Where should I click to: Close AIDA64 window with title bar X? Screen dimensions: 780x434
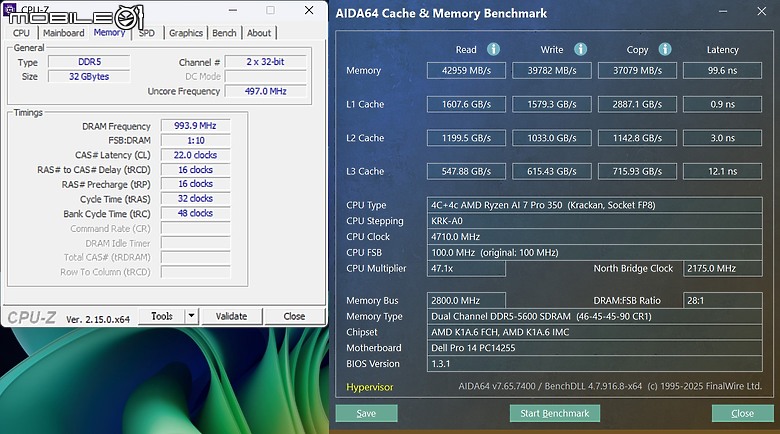click(x=762, y=11)
